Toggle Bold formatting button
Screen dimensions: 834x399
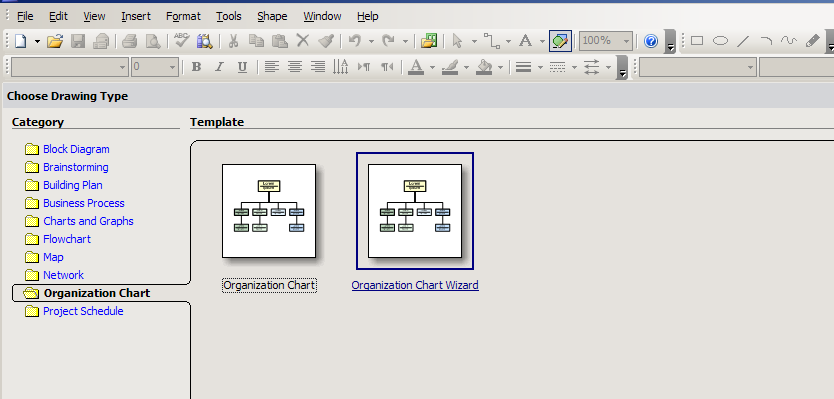(x=196, y=67)
